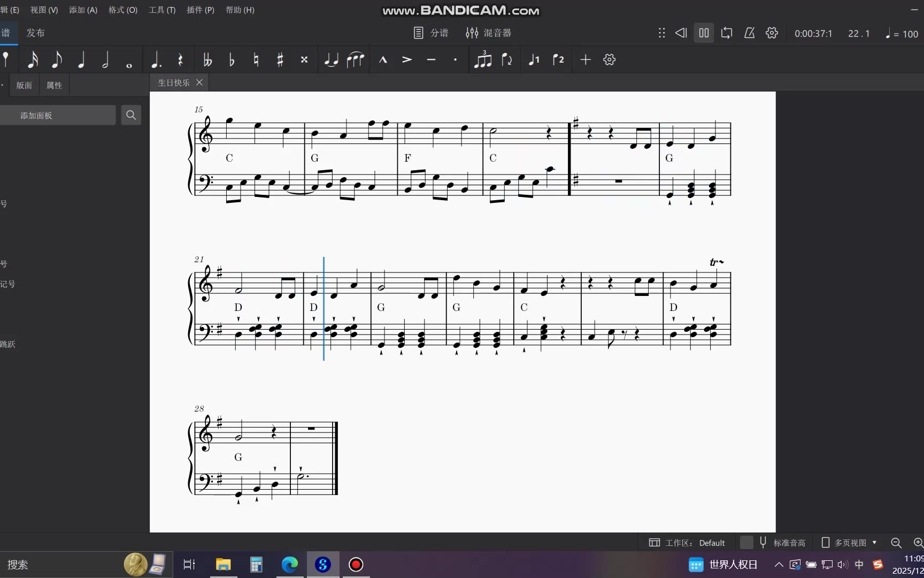Toggle loop playback

[726, 33]
